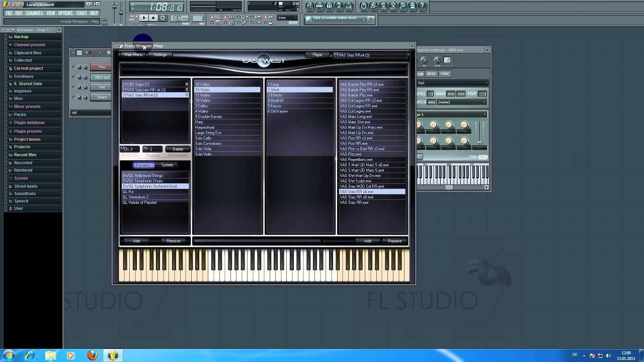Image resolution: width=644 pixels, height=362 pixels.
Task: Open the help question mark icon
Action: pyautogui.click(x=423, y=6)
